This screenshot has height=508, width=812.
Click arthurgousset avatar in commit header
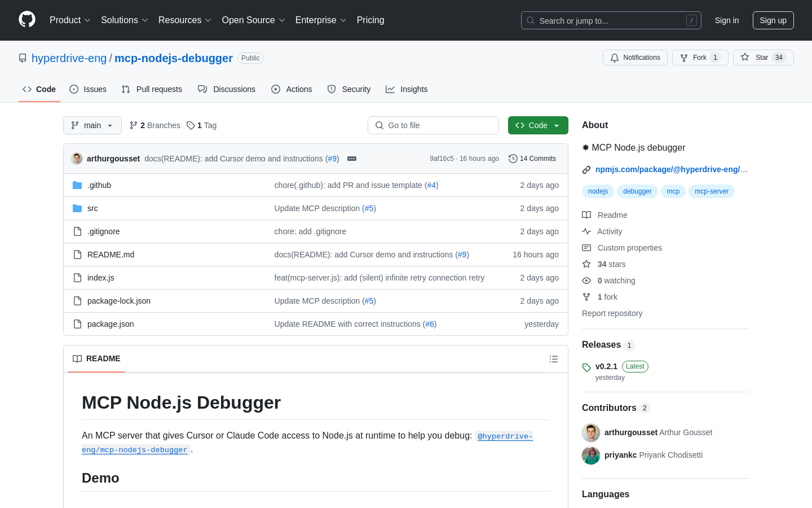click(x=77, y=159)
